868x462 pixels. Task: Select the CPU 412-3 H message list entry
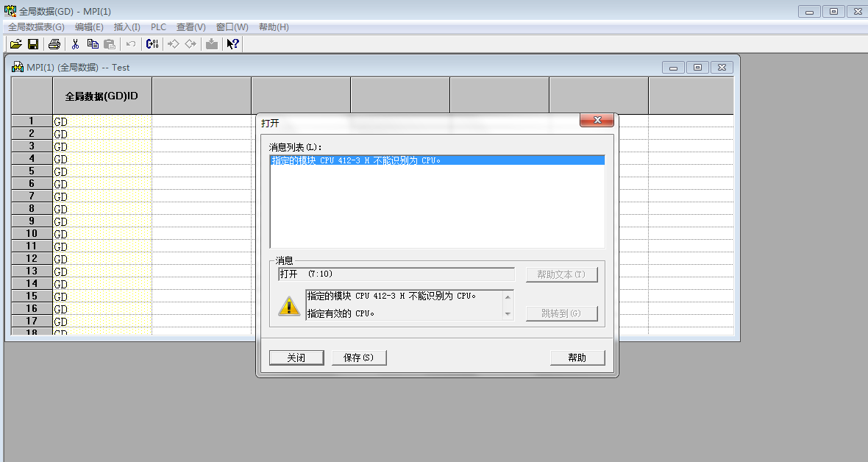tap(438, 160)
